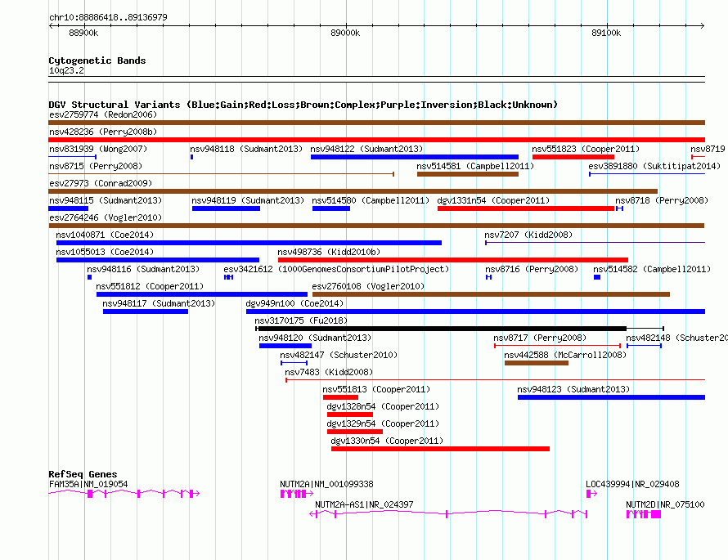
Task: Click nsv442588 (McCarroll2008) brown bar
Action: coord(537,363)
